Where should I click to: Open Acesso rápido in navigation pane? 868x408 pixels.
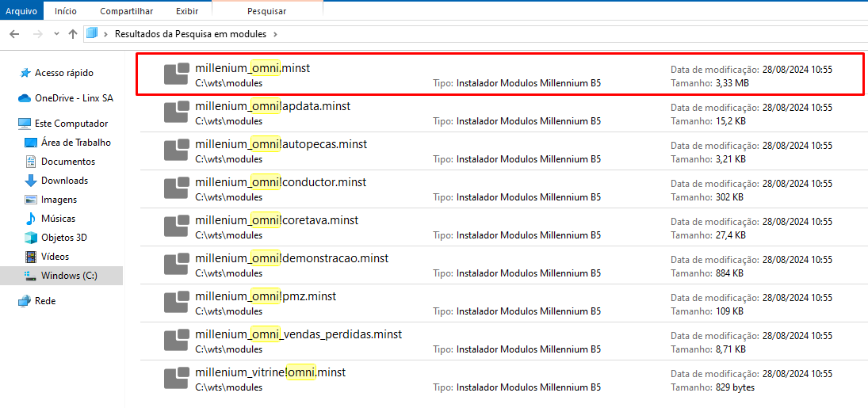pos(63,73)
